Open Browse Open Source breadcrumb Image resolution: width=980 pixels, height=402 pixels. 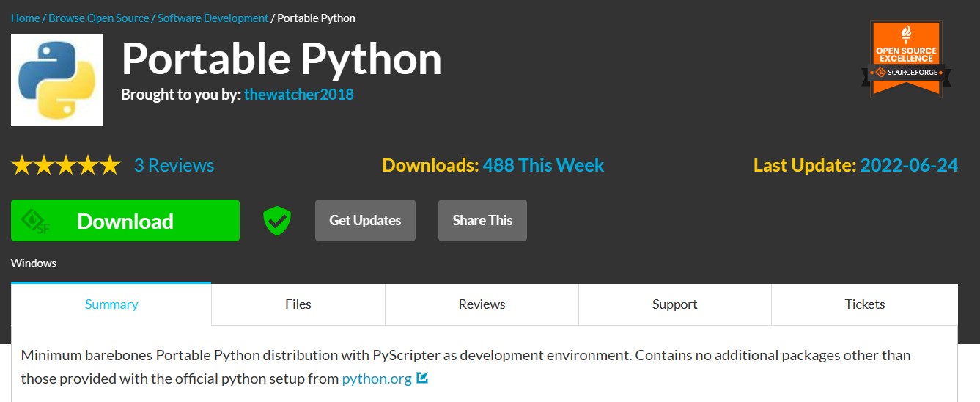click(x=99, y=18)
